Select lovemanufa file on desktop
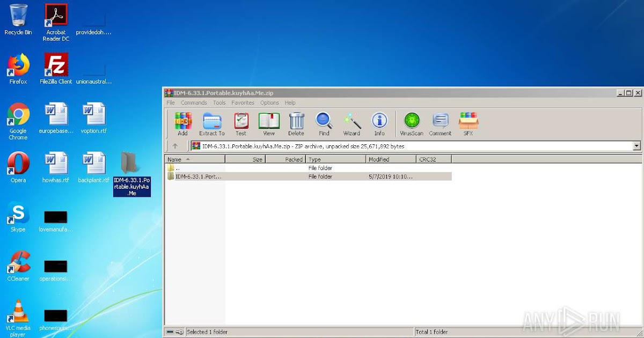The image size is (644, 338). click(56, 222)
